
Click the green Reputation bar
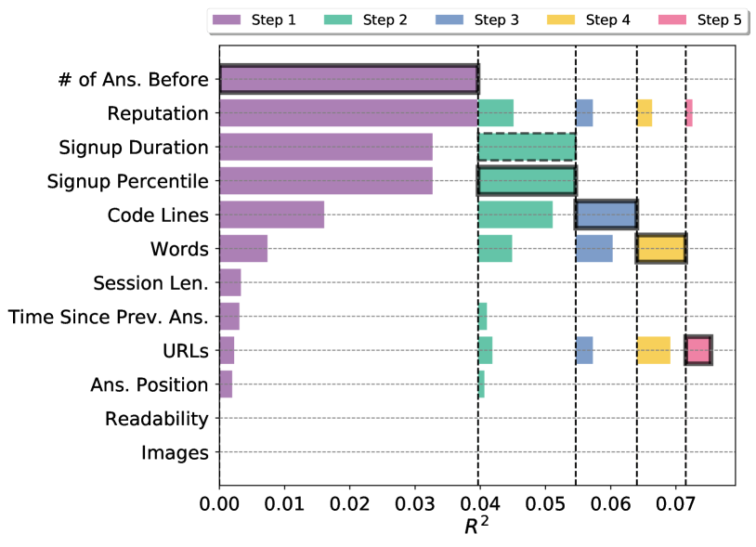click(496, 113)
